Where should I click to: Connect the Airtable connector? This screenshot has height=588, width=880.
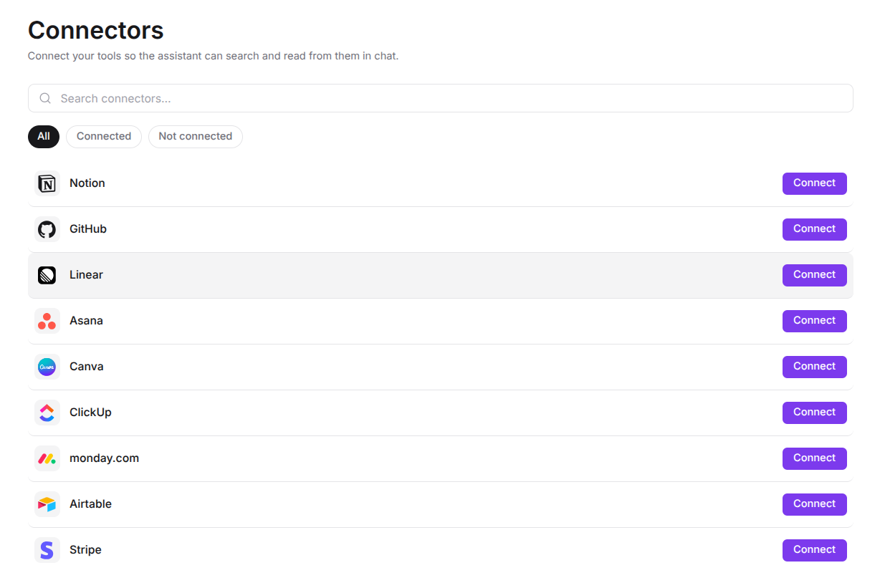click(x=814, y=504)
